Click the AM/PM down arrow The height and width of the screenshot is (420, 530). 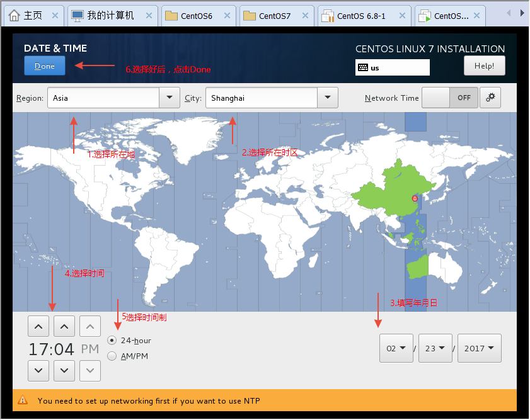coord(90,371)
